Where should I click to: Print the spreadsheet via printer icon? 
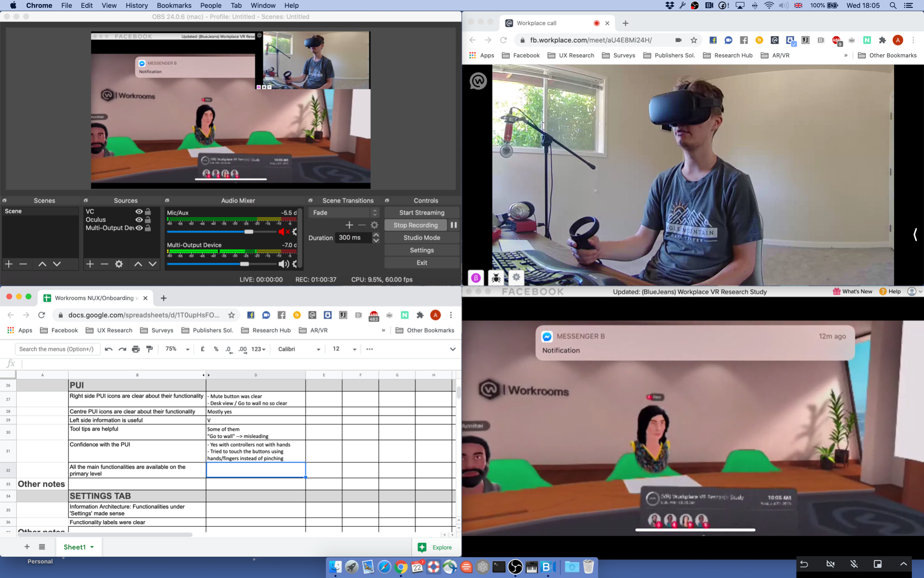pos(136,349)
